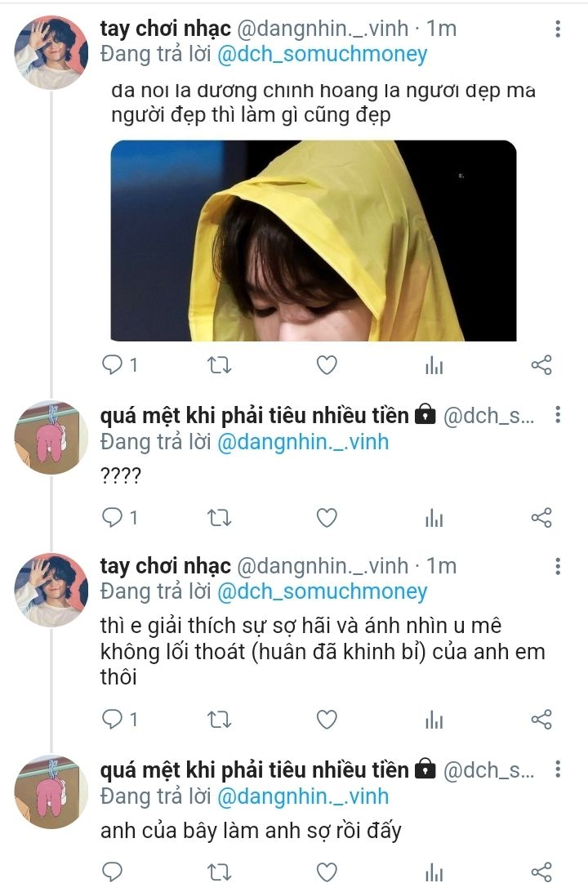
Task: Open the pink character avatar on the '????' tweet
Action: click(x=51, y=438)
